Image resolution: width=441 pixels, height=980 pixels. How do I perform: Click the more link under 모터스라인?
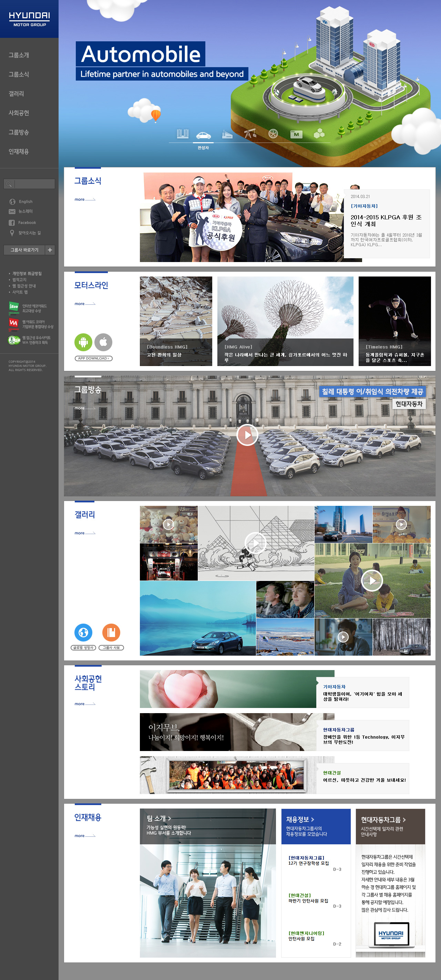click(84, 304)
